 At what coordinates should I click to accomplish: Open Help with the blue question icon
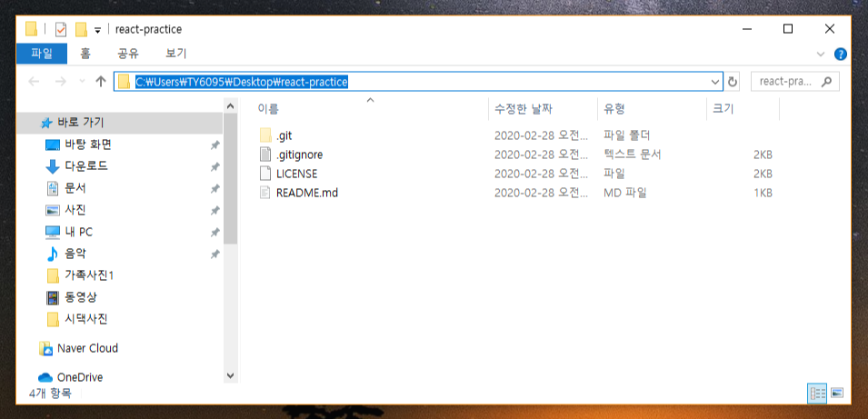(x=841, y=54)
